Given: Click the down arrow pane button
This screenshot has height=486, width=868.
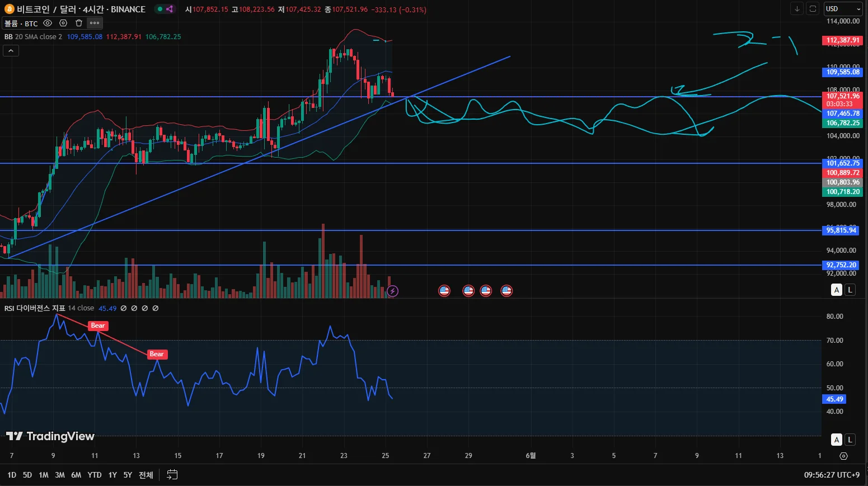Looking at the screenshot, I should click(x=797, y=9).
